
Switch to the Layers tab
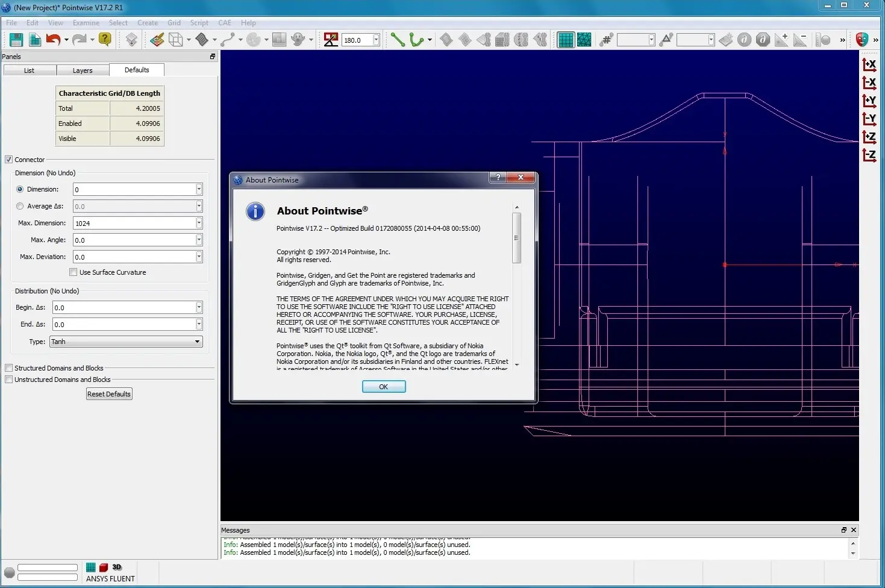[83, 70]
